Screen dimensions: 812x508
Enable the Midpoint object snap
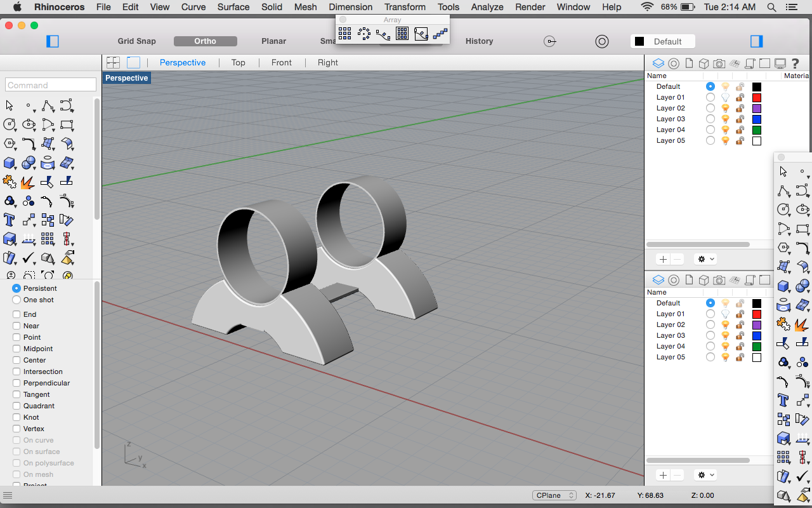16,349
